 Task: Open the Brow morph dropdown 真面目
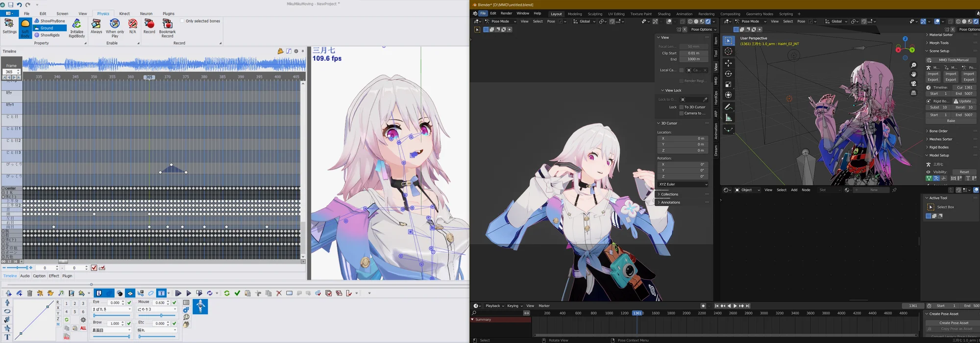[x=112, y=330]
